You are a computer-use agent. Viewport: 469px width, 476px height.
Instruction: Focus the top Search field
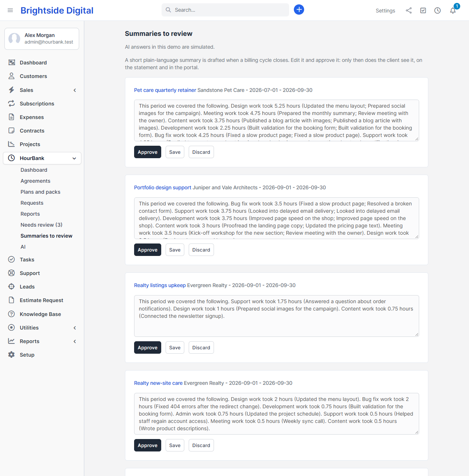(225, 10)
